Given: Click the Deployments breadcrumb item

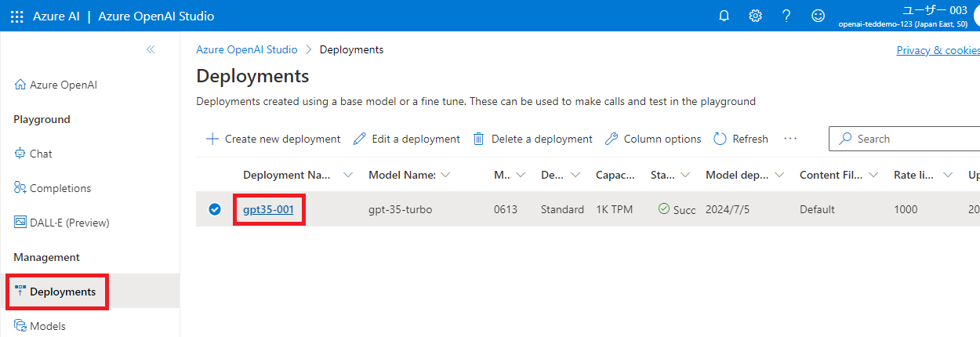Looking at the screenshot, I should point(351,49).
